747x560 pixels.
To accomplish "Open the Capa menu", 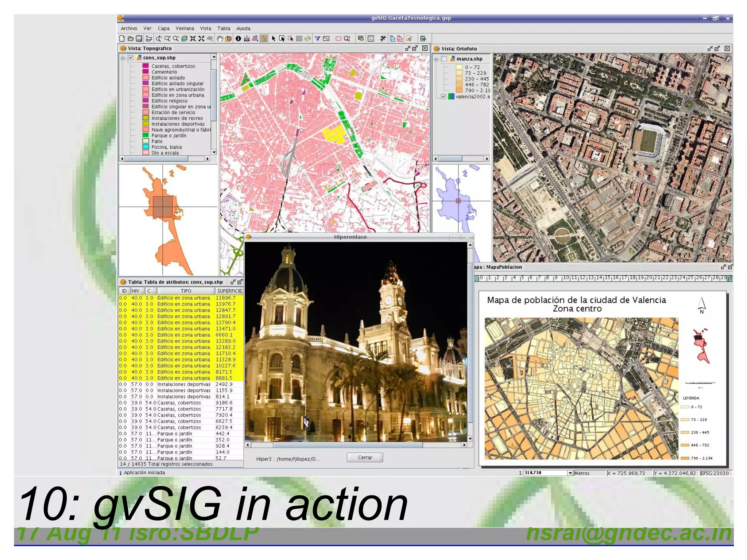I will (163, 28).
